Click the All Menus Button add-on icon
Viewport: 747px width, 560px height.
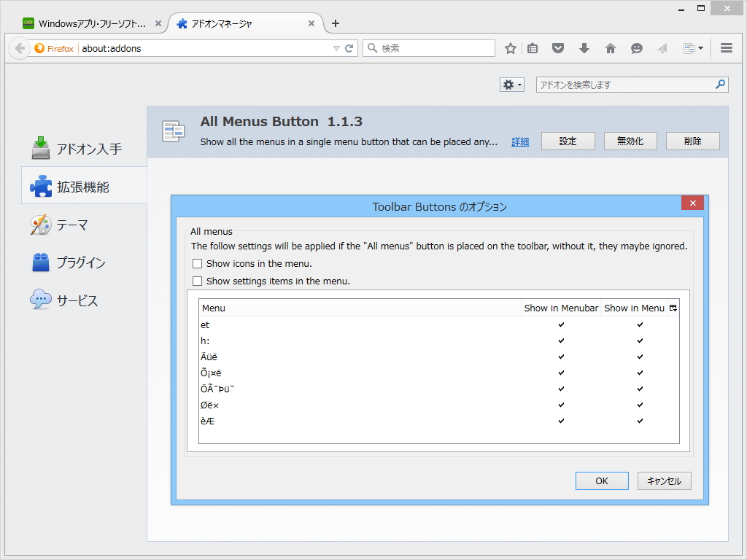[174, 131]
